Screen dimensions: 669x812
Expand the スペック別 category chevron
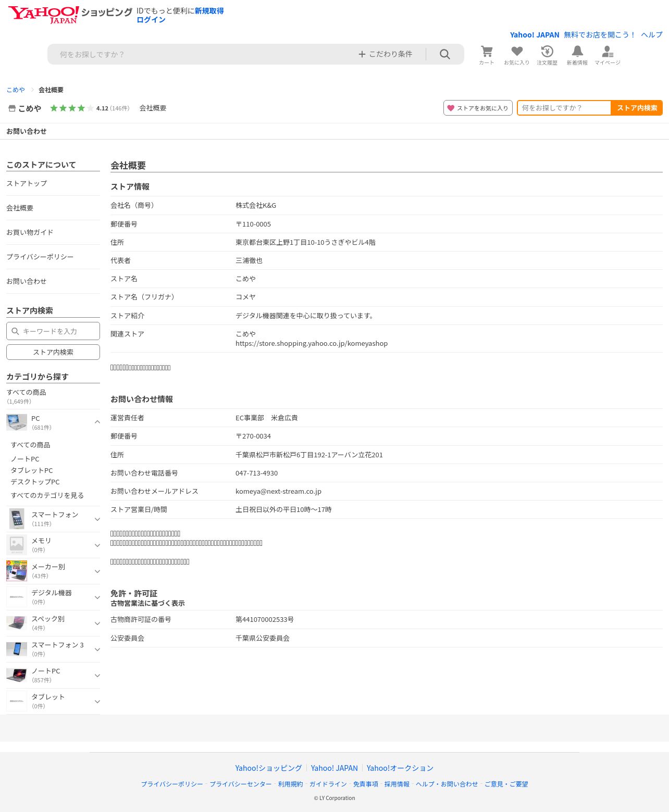[97, 623]
